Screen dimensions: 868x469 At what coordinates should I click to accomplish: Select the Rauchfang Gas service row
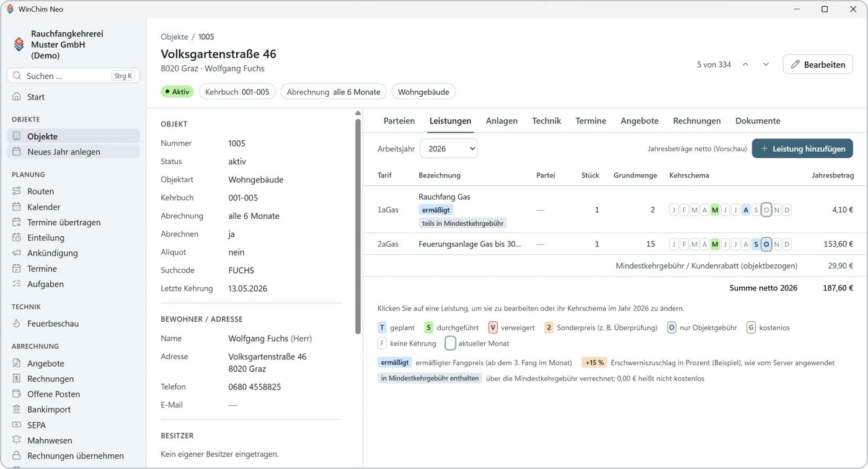pos(615,210)
